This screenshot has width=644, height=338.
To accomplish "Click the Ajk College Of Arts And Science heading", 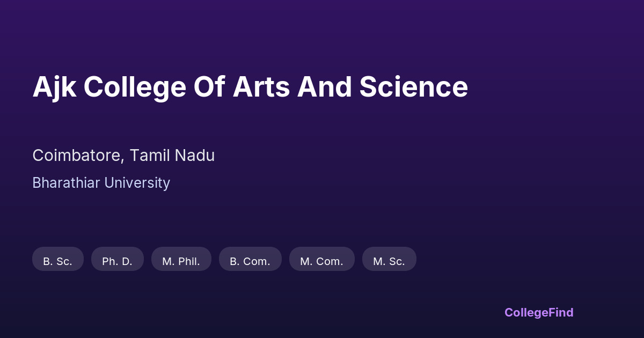I will coord(250,87).
